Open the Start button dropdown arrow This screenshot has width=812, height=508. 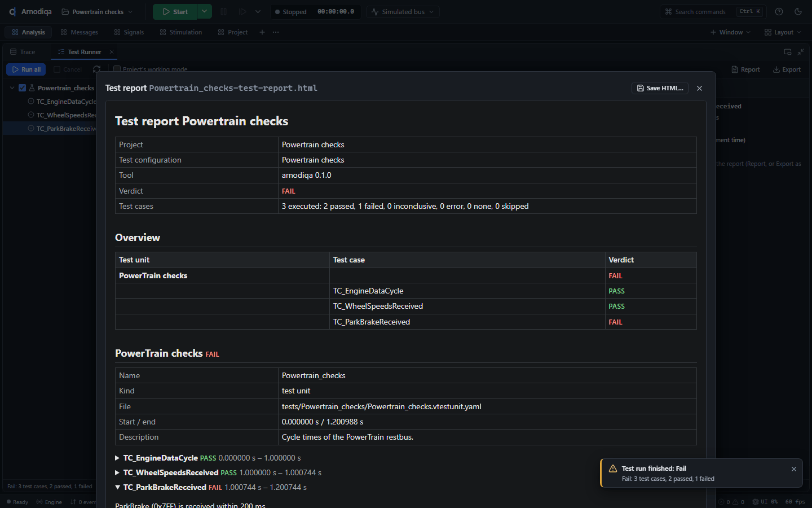205,11
